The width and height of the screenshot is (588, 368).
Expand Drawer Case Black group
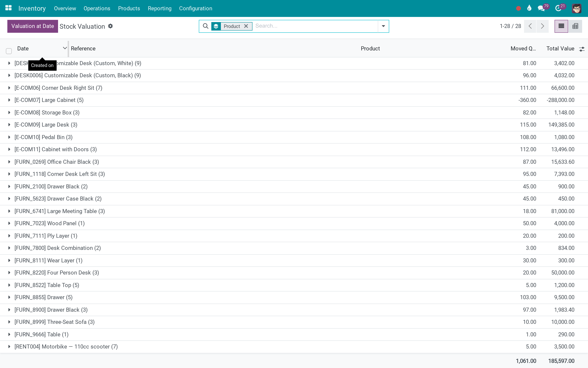point(9,199)
